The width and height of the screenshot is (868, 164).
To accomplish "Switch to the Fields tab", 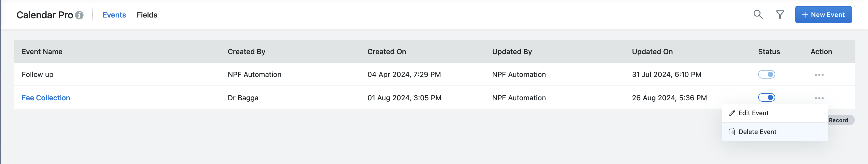I will click(x=147, y=15).
